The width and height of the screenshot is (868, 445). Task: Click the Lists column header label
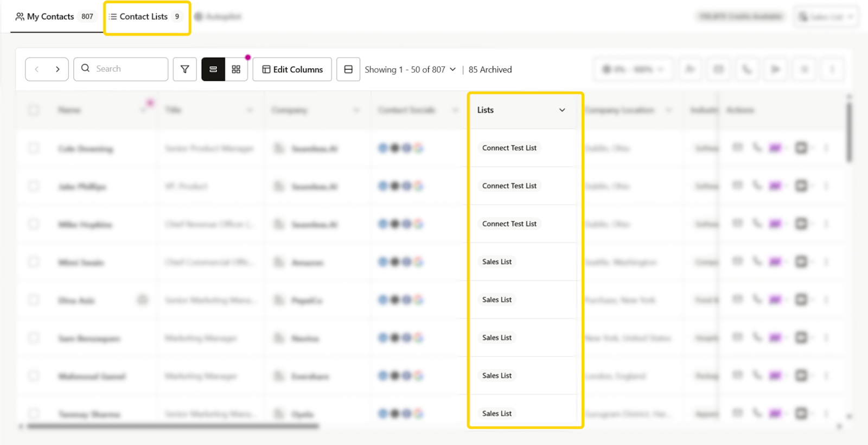486,110
